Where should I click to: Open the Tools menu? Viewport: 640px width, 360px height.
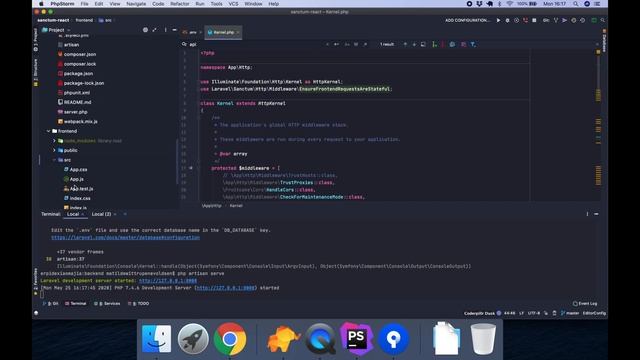click(216, 4)
